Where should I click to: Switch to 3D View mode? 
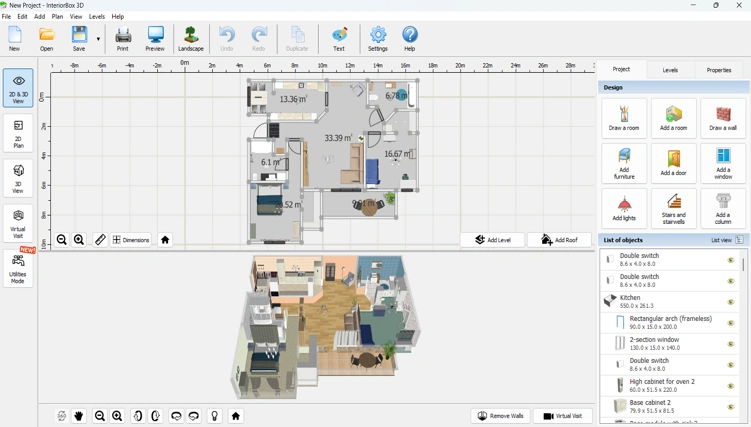point(18,178)
